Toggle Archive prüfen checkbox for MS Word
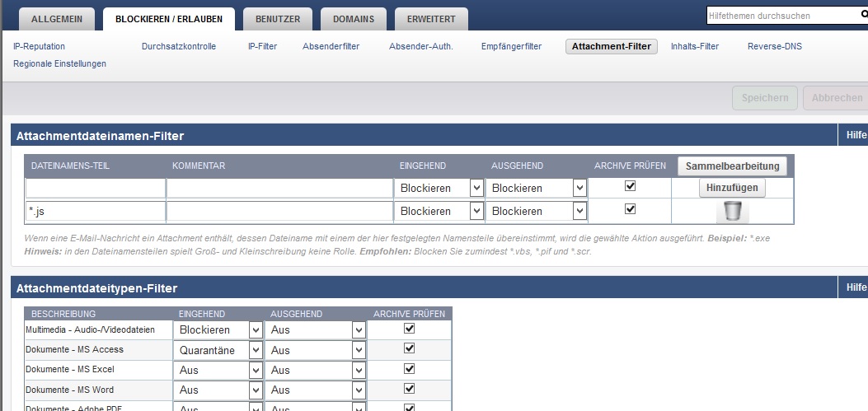 (410, 389)
